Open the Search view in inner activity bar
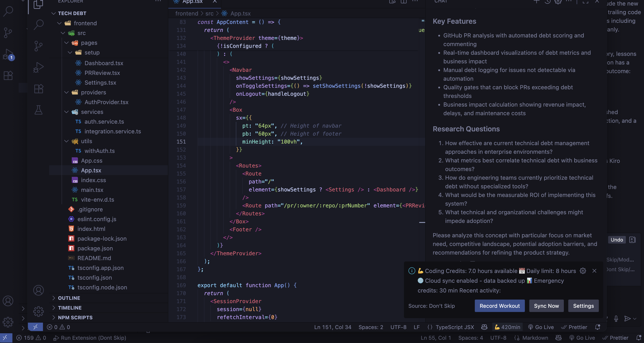The image size is (644, 343). (x=39, y=25)
